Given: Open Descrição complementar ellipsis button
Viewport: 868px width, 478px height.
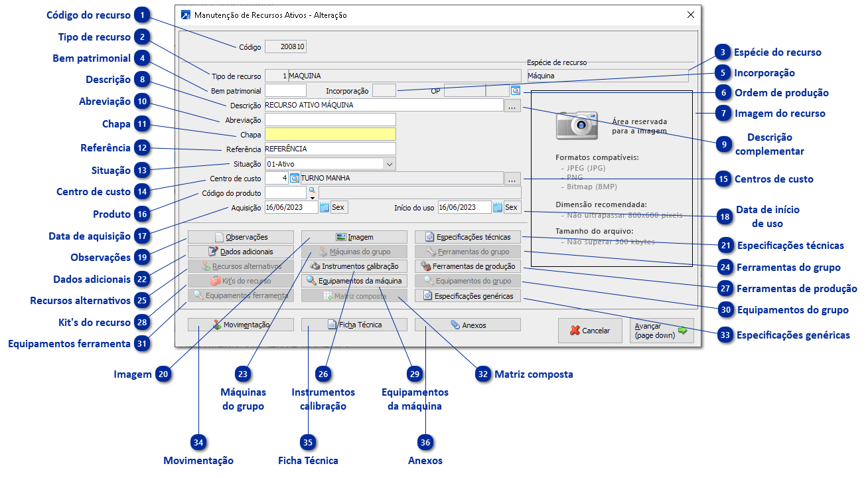Looking at the screenshot, I should [513, 105].
